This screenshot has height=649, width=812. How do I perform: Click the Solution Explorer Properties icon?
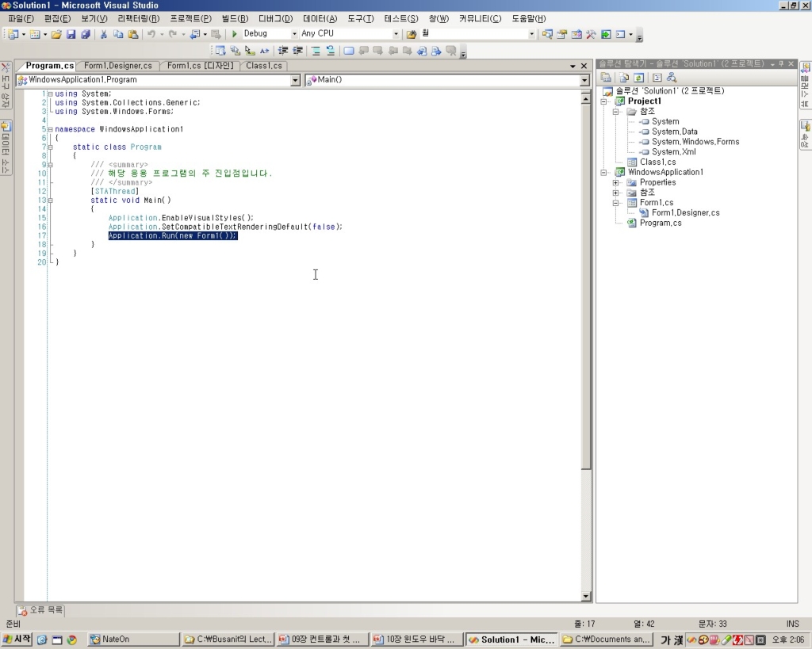click(606, 78)
